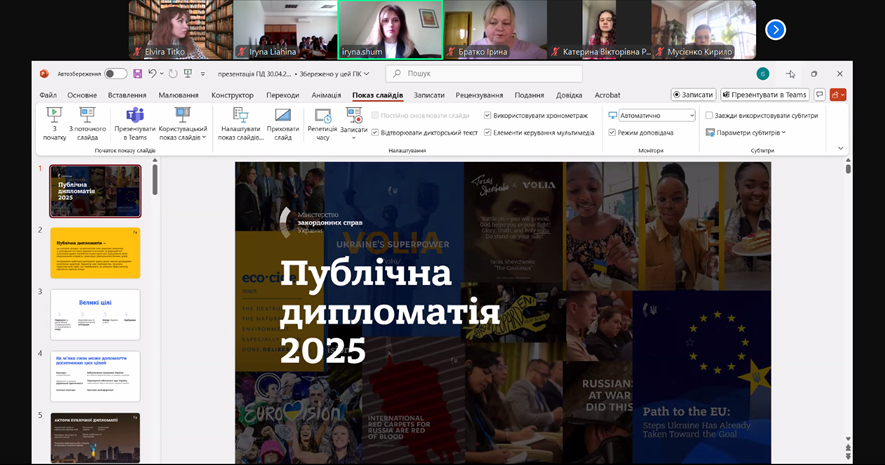885x465 pixels.
Task: Click the undo arrow icon
Action: 153,73
